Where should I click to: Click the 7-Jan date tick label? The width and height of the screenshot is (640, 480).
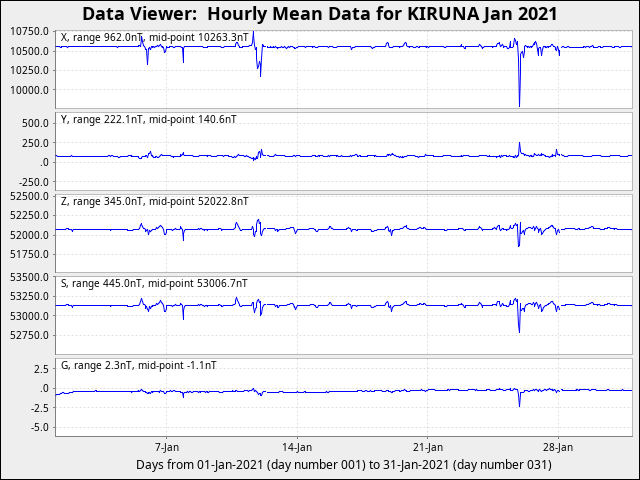(166, 447)
